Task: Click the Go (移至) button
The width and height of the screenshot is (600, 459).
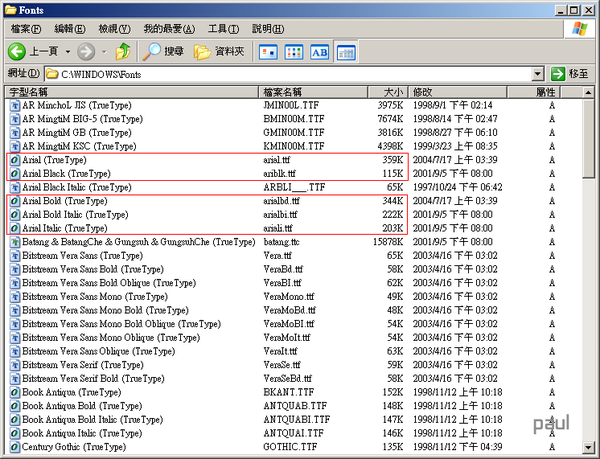Action: pos(570,73)
